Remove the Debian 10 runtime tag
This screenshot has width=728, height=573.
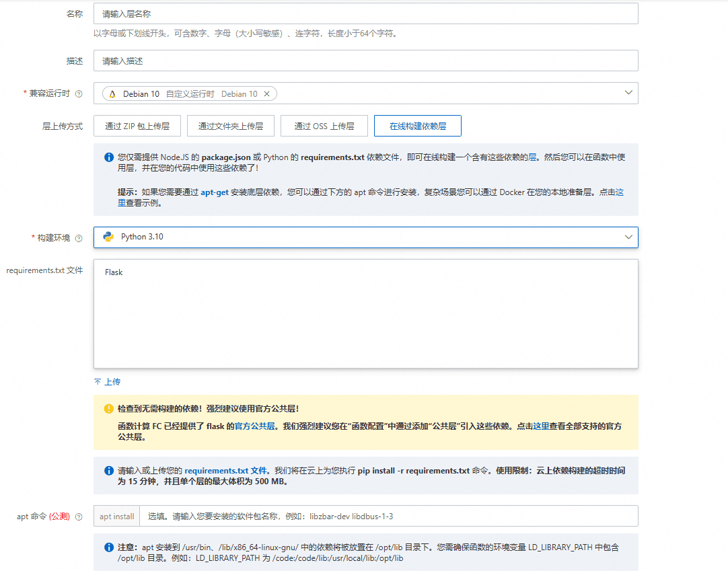coord(266,94)
